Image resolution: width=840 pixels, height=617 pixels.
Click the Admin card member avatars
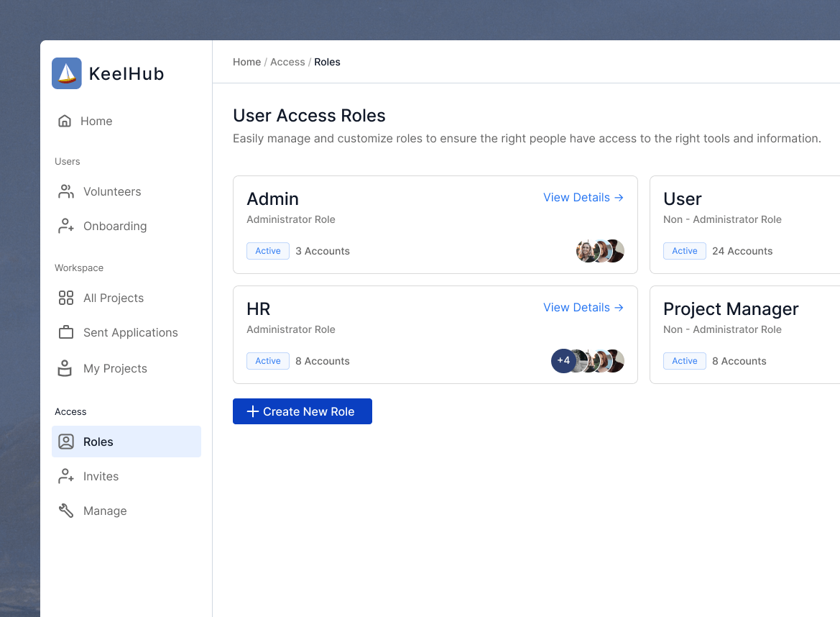coord(600,251)
